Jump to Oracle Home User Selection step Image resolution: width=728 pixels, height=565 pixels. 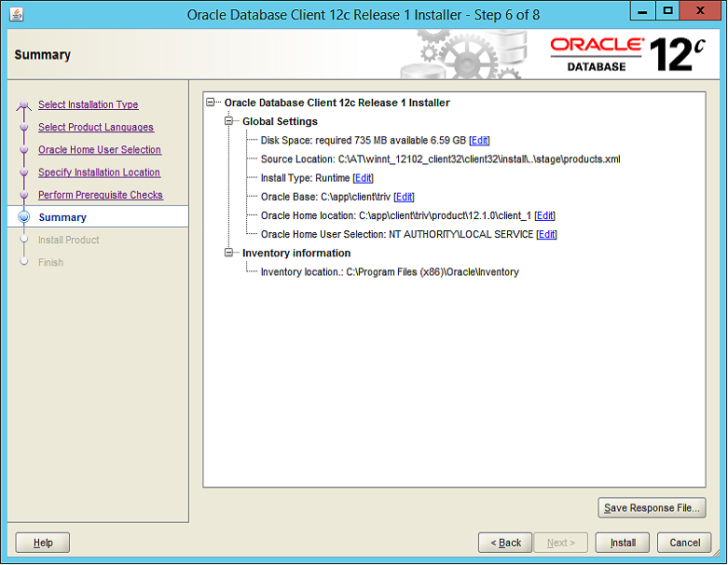pyautogui.click(x=99, y=150)
